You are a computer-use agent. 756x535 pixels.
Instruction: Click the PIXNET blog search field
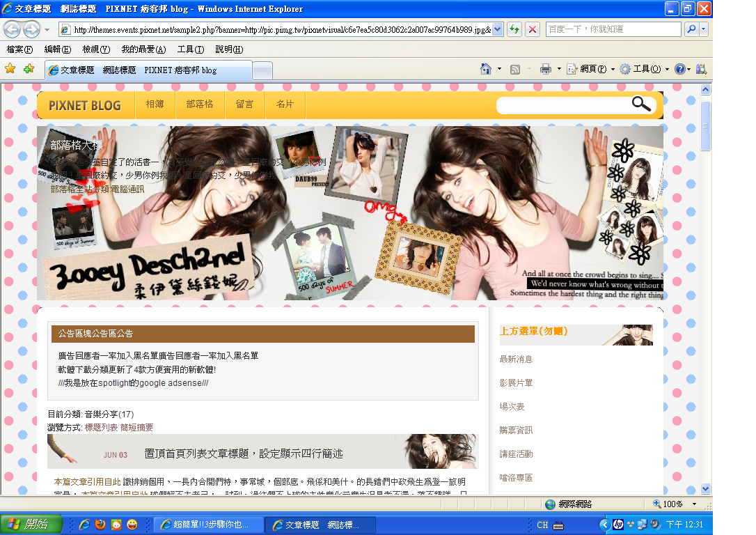pyautogui.click(x=563, y=104)
